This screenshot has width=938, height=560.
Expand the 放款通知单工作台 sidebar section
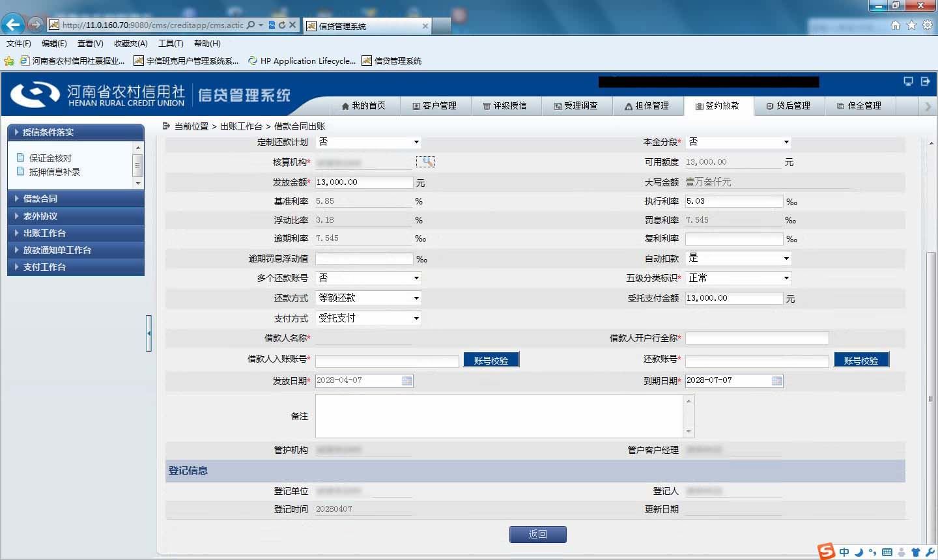[x=76, y=250]
